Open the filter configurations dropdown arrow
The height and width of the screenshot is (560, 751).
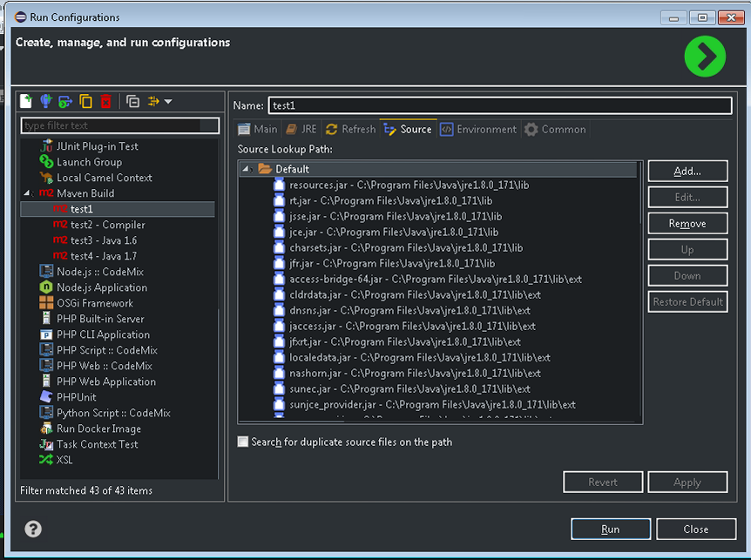click(x=167, y=101)
